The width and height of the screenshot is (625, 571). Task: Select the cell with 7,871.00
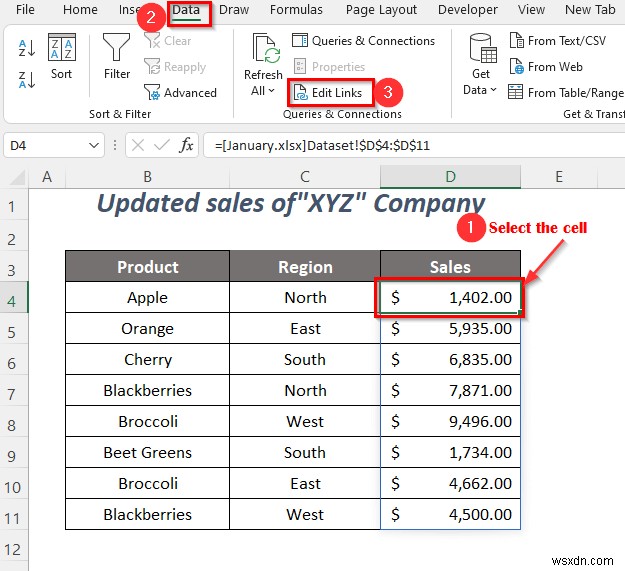click(450, 390)
